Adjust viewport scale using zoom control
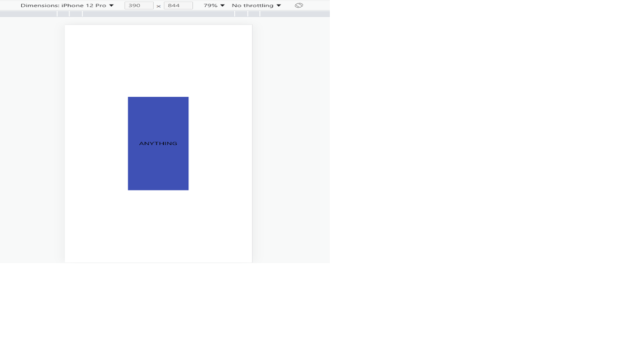This screenshot has height=362, width=644. click(212, 5)
